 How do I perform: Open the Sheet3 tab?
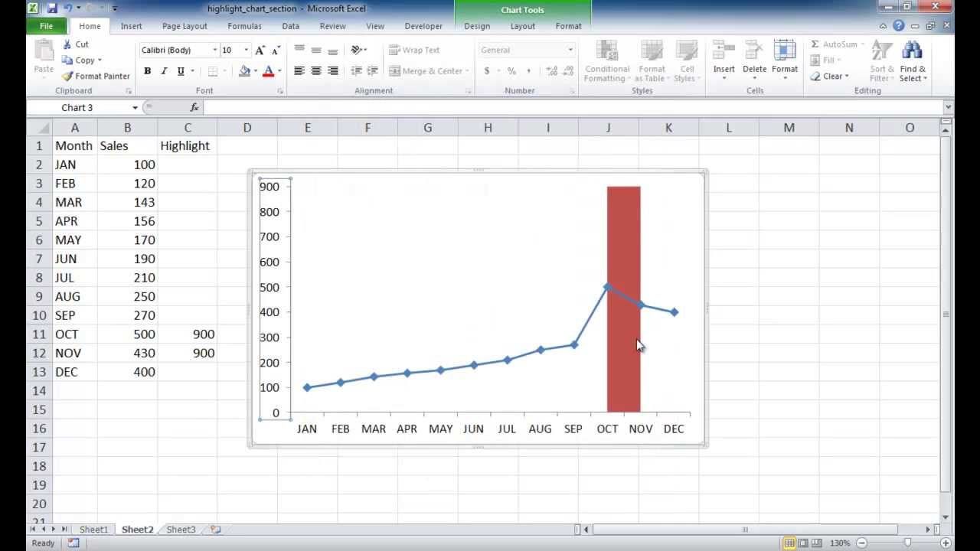[x=181, y=530]
